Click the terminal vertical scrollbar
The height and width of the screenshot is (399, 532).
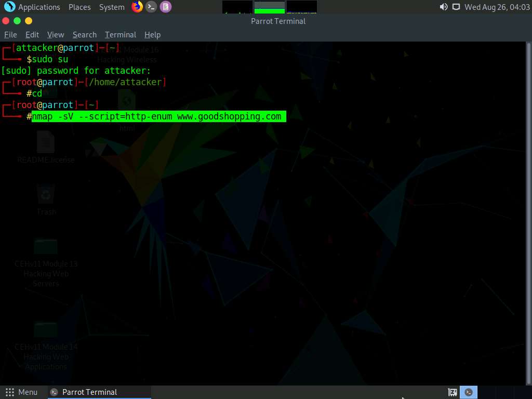(528, 214)
